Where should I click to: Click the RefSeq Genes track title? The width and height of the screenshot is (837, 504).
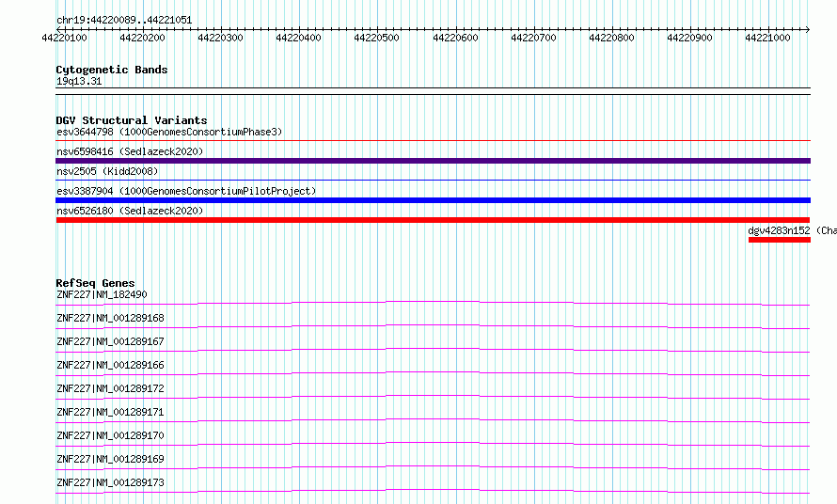pos(95,283)
